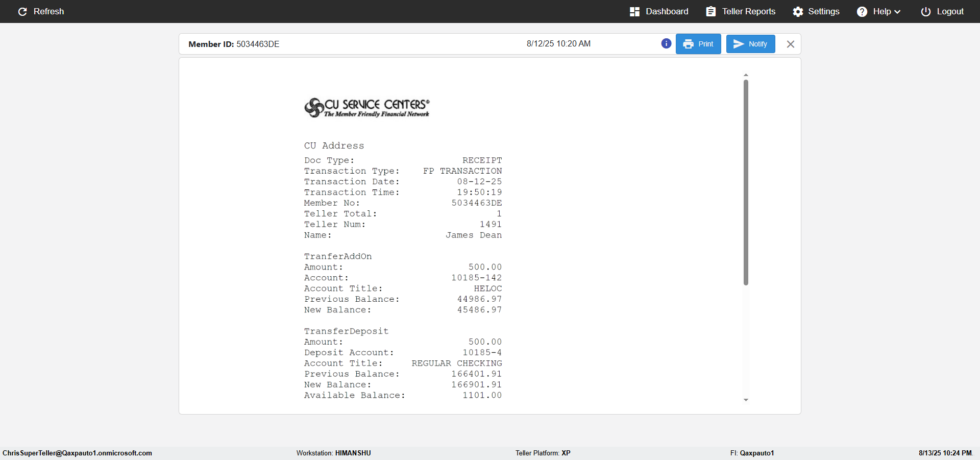Screen dimensions: 980x460
Task: Click the TransferDeposit section heading
Action: coord(347,331)
